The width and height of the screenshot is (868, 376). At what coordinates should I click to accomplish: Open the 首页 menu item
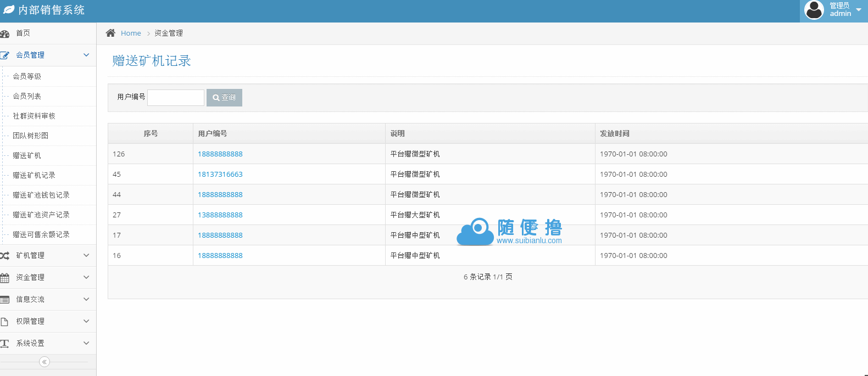click(x=48, y=33)
